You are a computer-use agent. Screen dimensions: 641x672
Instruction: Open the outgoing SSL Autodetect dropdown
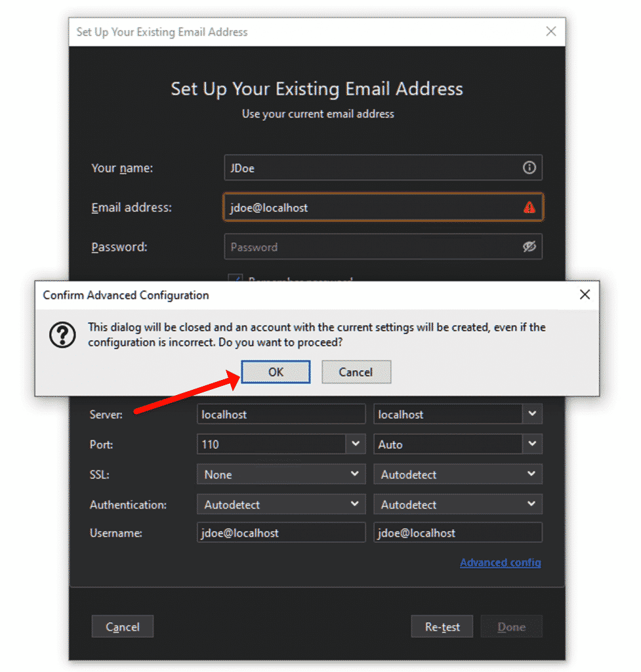[457, 474]
